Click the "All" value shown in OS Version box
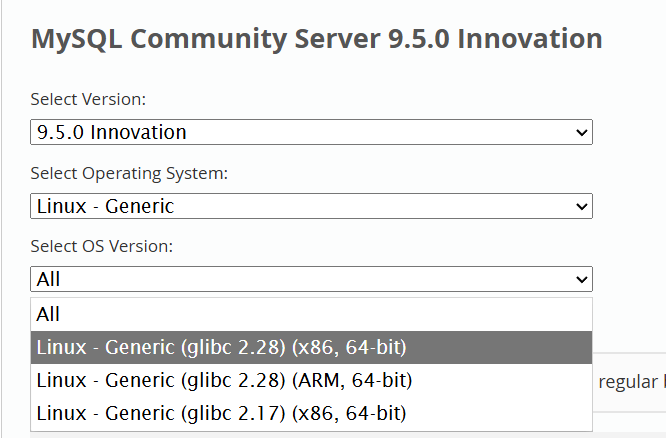Screen dimensions: 666x438 (48, 280)
